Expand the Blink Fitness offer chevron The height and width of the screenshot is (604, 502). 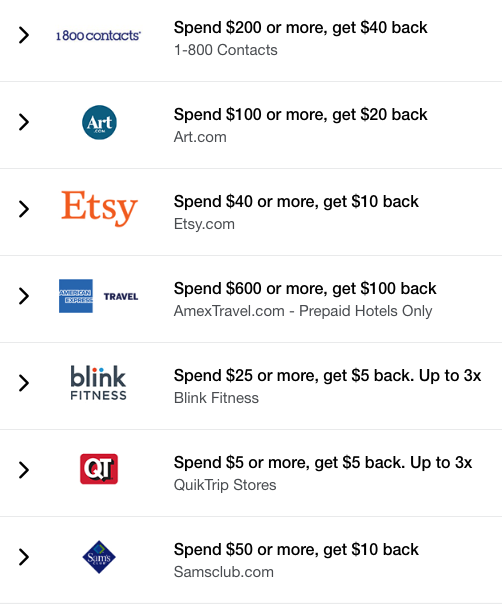(24, 383)
